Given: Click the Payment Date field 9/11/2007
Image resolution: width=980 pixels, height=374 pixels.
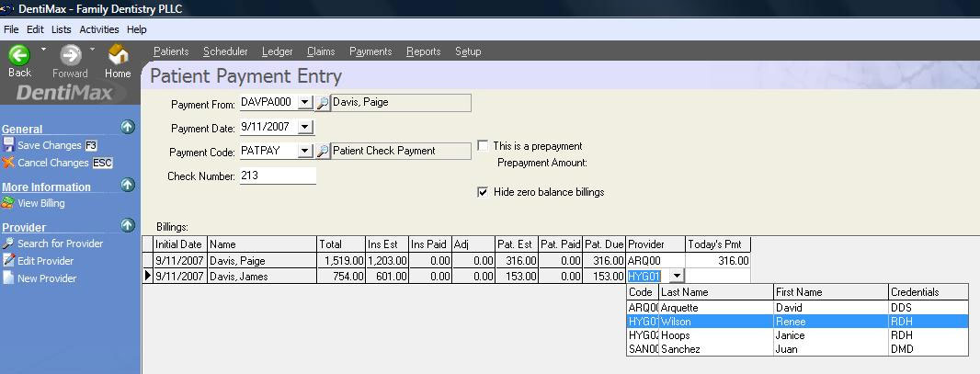Looking at the screenshot, I should click(x=268, y=127).
